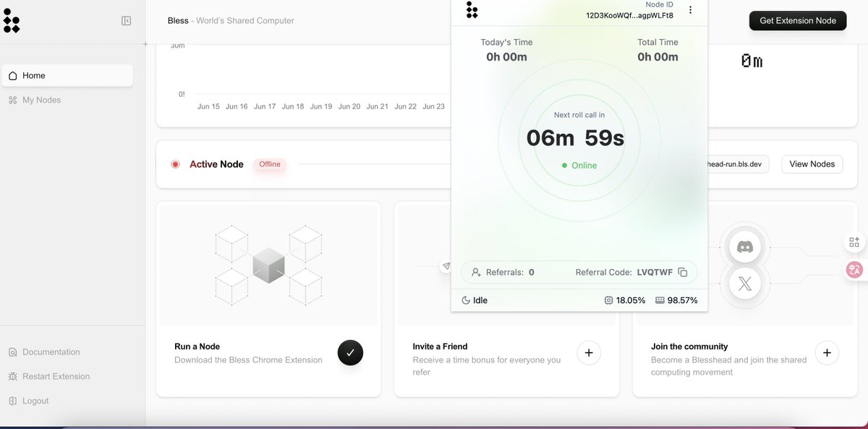Click the Get Extension Node button
The width and height of the screenshot is (868, 429).
[798, 21]
